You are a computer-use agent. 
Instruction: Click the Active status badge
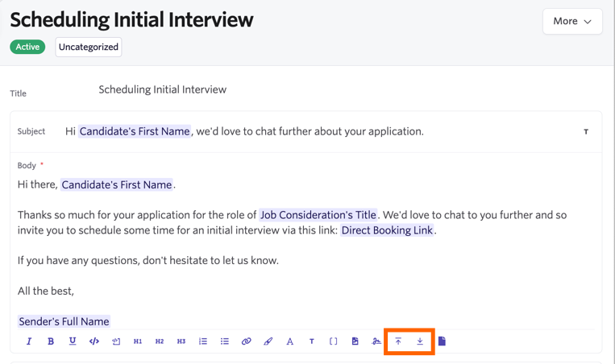click(x=27, y=47)
